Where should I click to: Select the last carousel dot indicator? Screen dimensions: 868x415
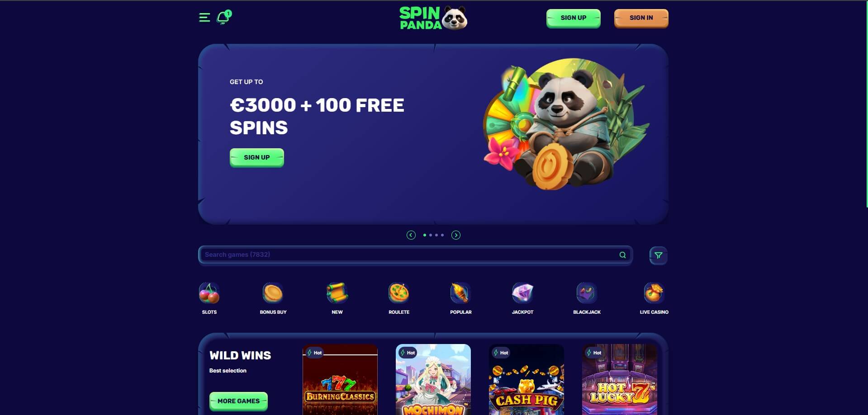442,235
